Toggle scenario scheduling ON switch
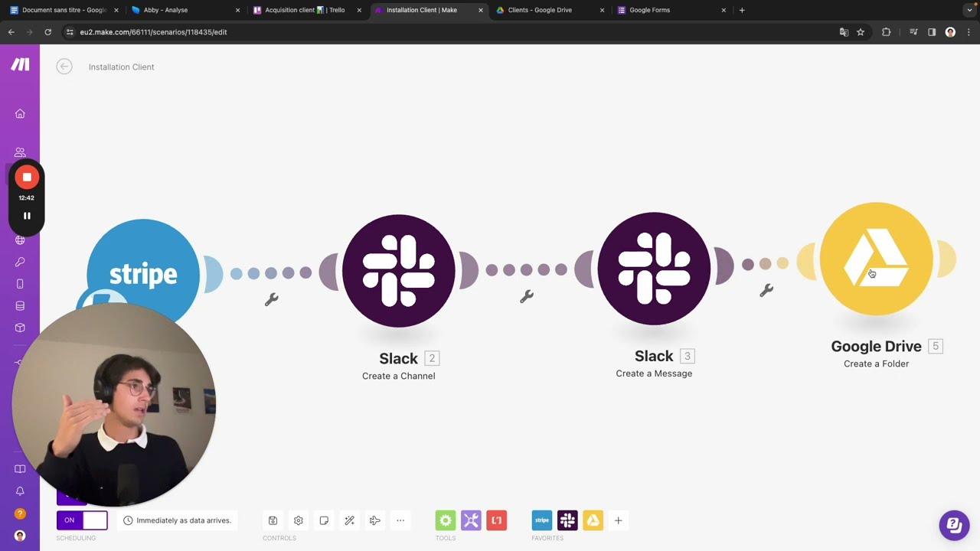This screenshot has width=980, height=551. pyautogui.click(x=82, y=520)
